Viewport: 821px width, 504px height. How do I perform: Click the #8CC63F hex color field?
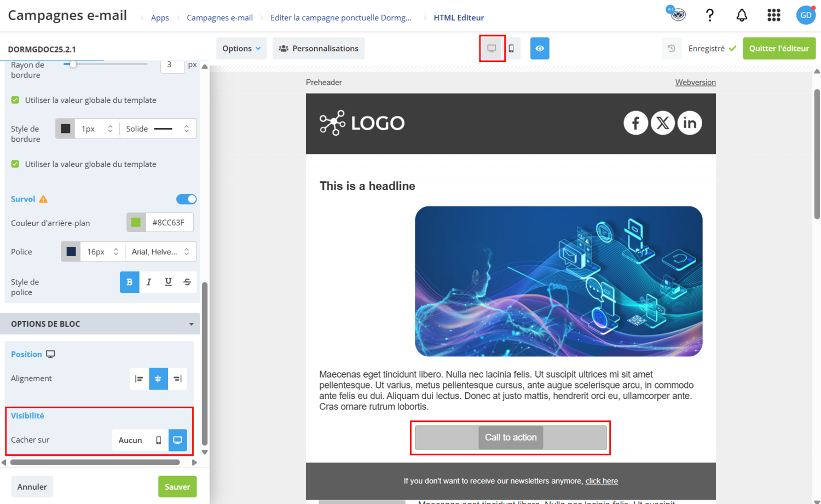(170, 223)
